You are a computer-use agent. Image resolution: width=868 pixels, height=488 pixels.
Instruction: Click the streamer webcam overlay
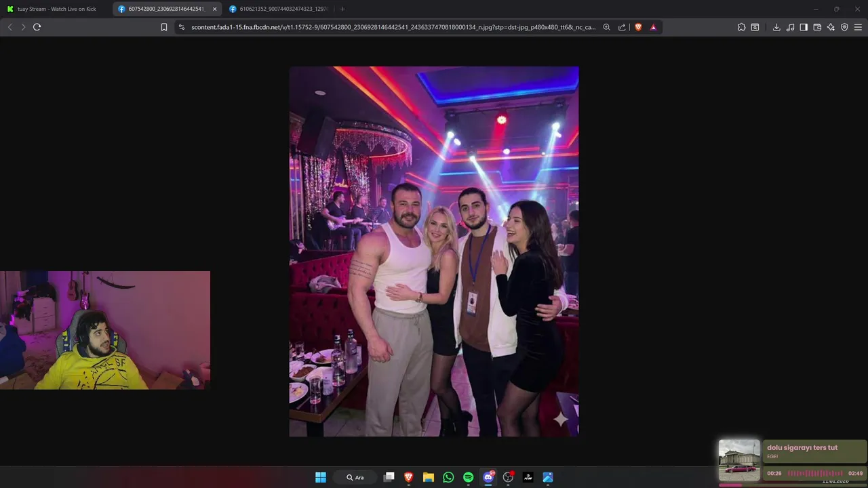point(105,330)
